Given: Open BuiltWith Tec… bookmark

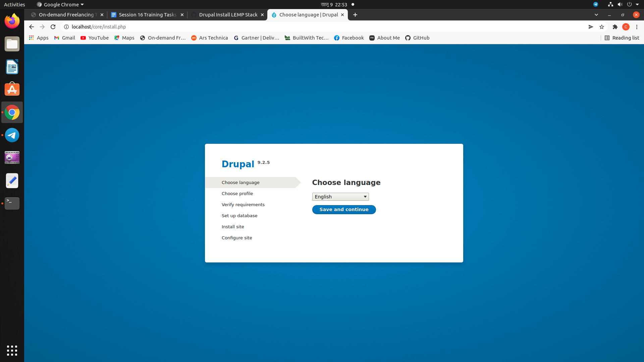Looking at the screenshot, I should [307, 38].
